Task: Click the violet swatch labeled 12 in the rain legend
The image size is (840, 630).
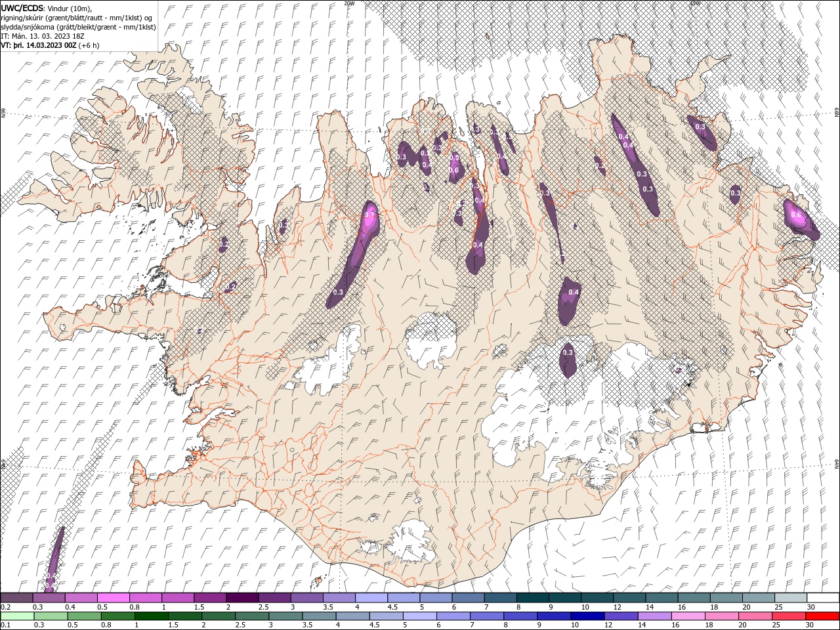Action: tap(620, 616)
